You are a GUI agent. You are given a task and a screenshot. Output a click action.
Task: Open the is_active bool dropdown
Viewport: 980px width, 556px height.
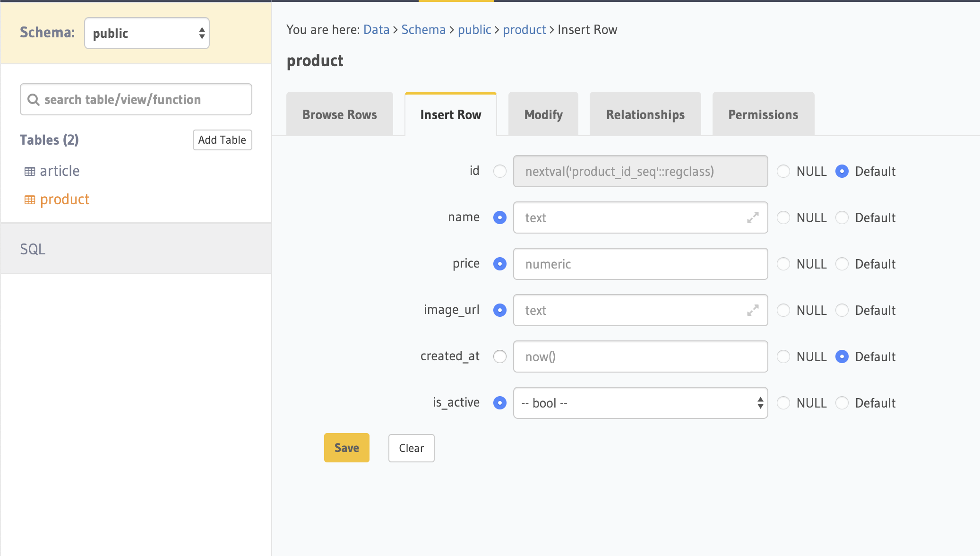tap(640, 403)
